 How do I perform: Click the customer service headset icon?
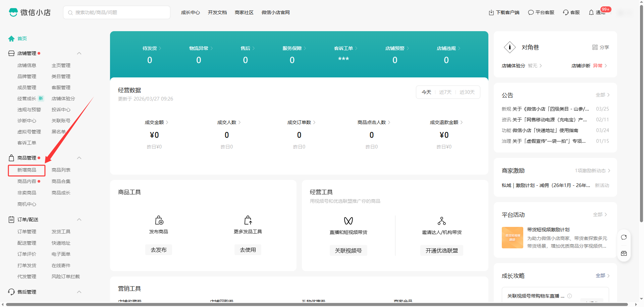[x=566, y=12]
